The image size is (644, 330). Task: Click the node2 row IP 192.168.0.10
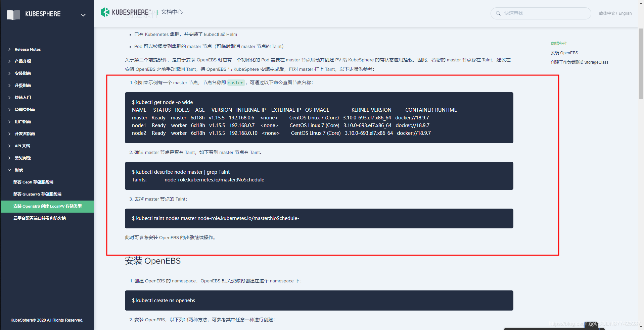coord(243,133)
